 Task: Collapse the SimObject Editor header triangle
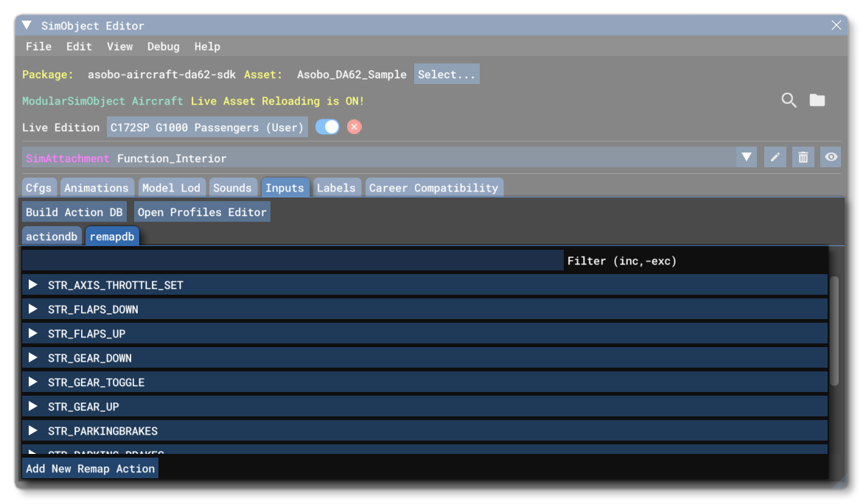26,24
